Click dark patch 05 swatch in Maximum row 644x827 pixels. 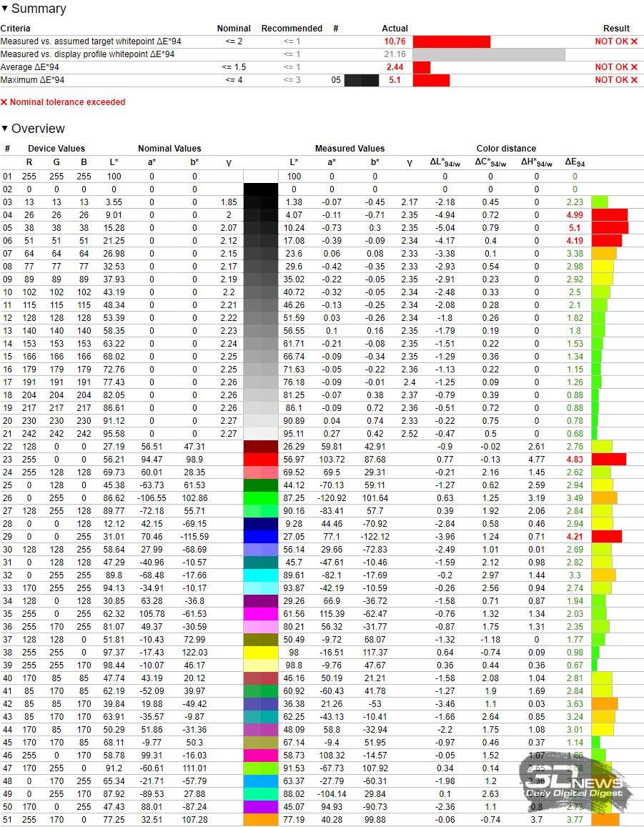point(362,80)
